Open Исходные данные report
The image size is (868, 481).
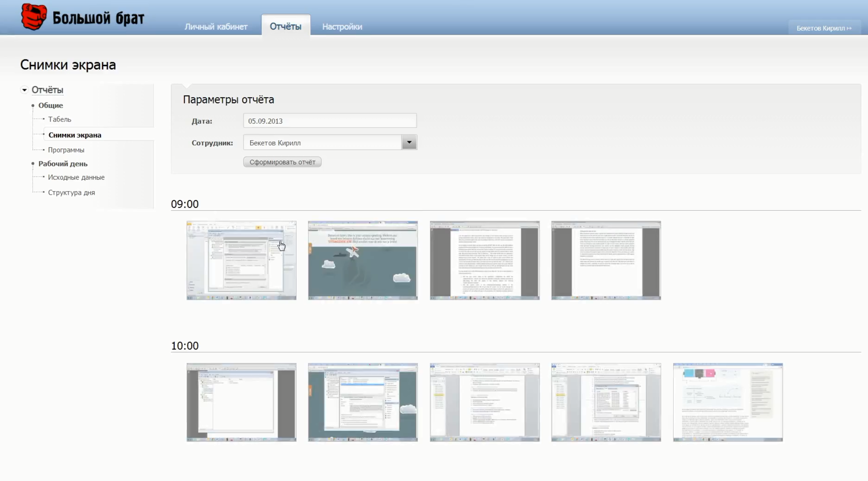(76, 177)
